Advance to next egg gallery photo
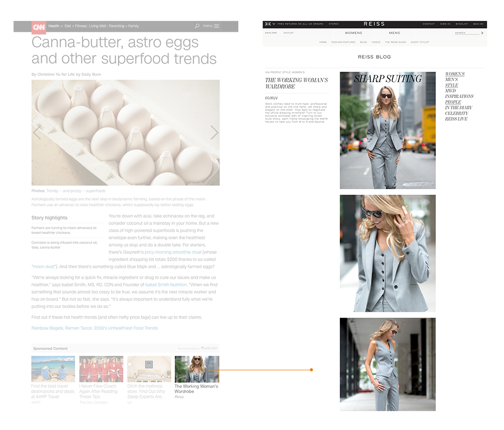 pos(214,132)
